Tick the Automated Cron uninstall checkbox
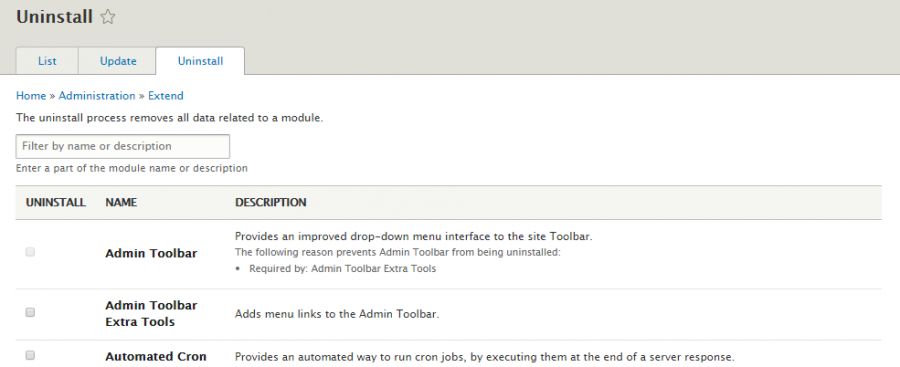This screenshot has width=900, height=367. (30, 356)
